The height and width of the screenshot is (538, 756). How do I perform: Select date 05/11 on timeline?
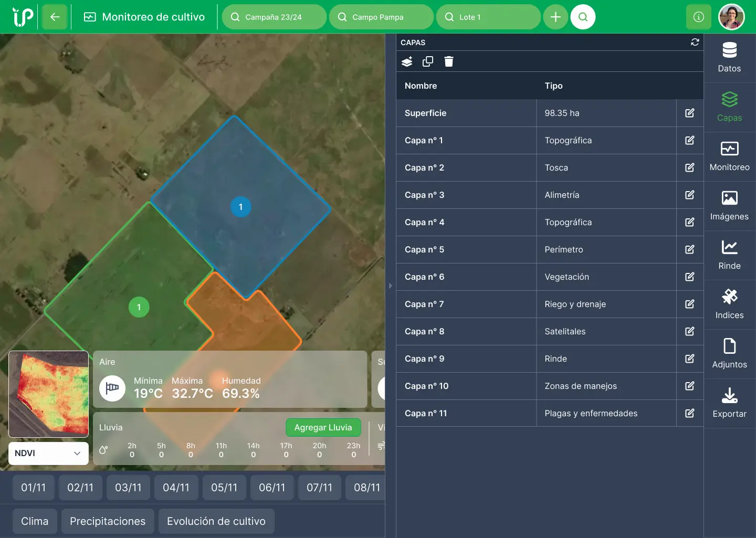pyautogui.click(x=224, y=488)
